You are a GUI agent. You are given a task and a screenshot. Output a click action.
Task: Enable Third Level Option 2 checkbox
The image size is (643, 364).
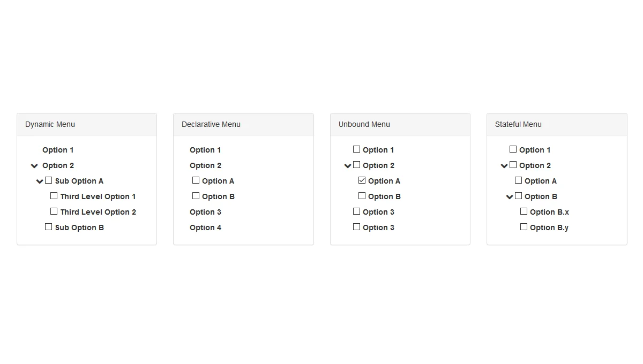(x=54, y=211)
